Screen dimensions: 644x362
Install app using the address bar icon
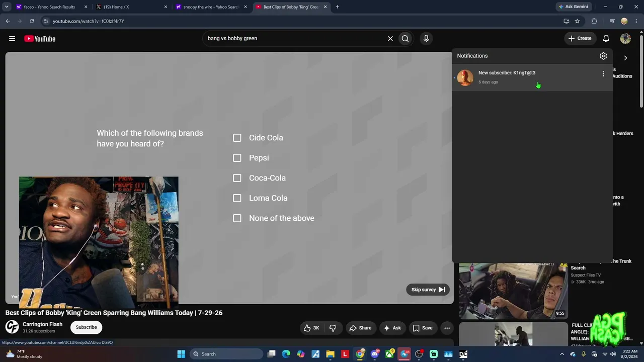pos(566,21)
